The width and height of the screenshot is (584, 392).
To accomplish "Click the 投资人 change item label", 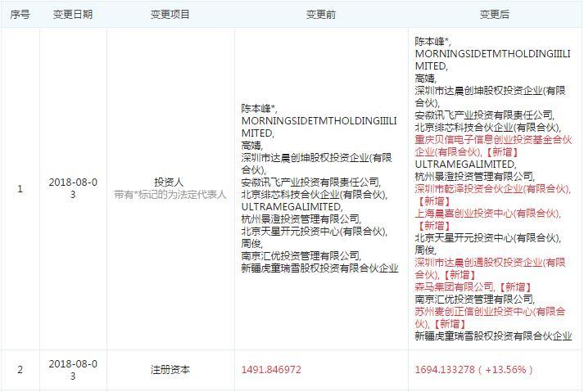I will [169, 182].
